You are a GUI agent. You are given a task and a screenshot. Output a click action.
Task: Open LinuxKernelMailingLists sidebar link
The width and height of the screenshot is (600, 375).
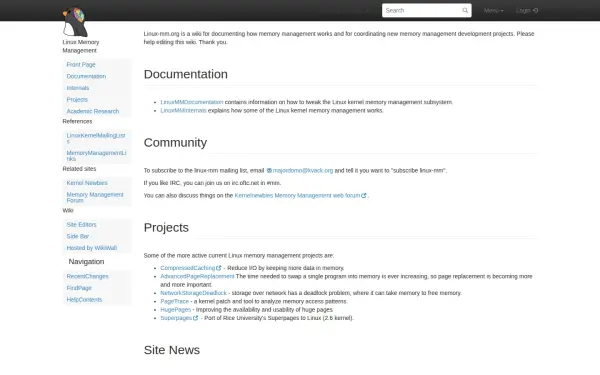[x=96, y=138]
